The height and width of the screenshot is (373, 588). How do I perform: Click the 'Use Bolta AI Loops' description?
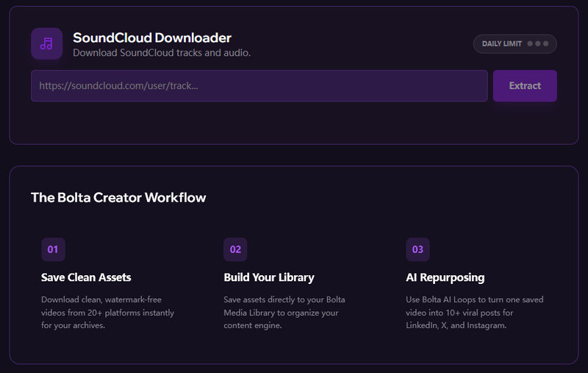point(474,313)
